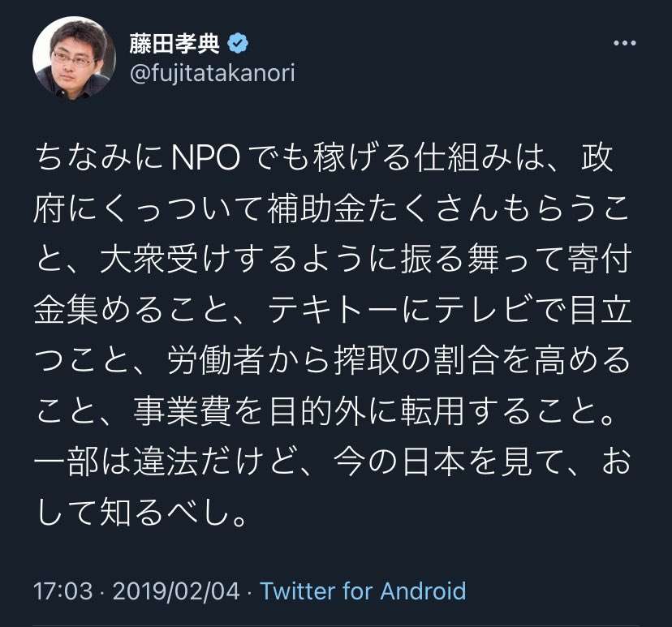
Task: Click the 17:03 timestamp
Action: [62, 591]
